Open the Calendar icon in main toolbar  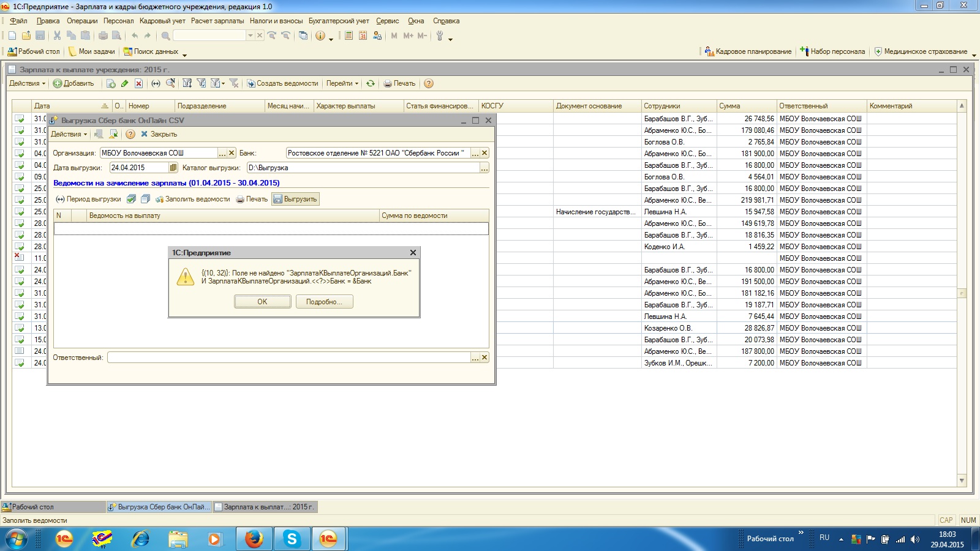point(363,36)
